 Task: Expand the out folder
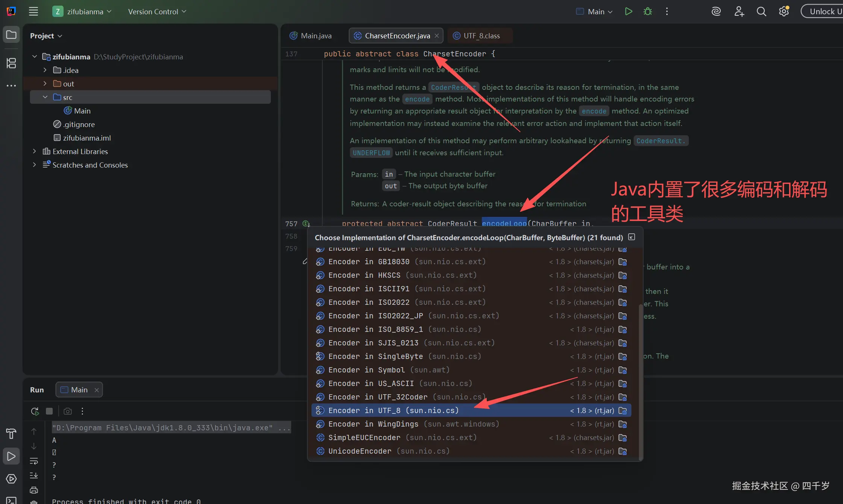[x=45, y=83]
